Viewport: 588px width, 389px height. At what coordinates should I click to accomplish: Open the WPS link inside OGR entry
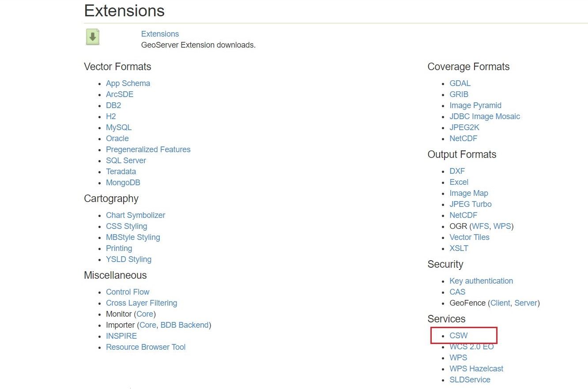click(x=502, y=226)
